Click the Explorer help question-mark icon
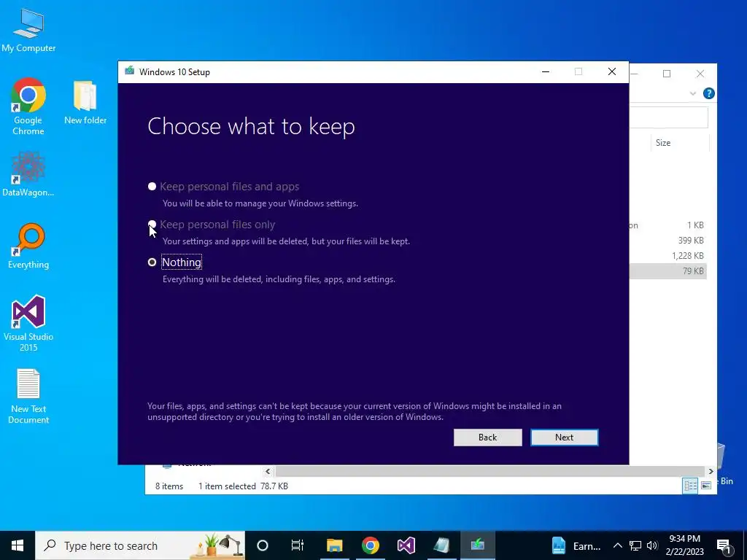The image size is (747, 560). [708, 93]
